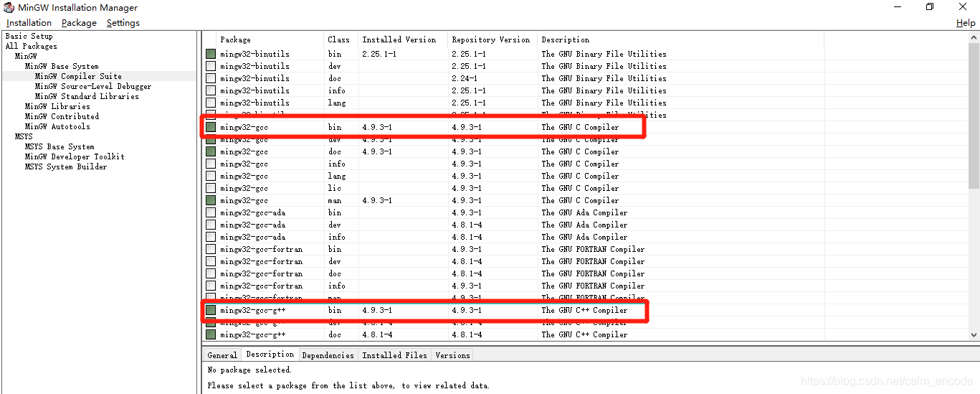Switch to the Description tab
The height and width of the screenshot is (394, 980).
270,355
